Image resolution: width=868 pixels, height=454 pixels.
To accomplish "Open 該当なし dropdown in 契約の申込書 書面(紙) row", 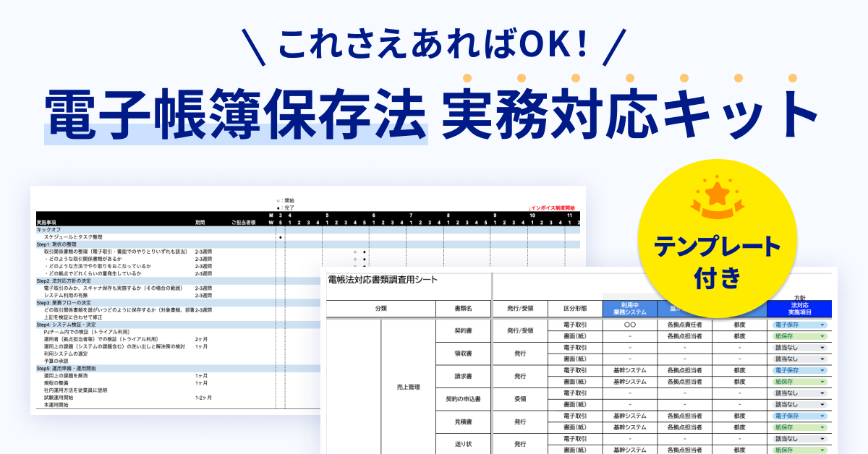I will [799, 404].
